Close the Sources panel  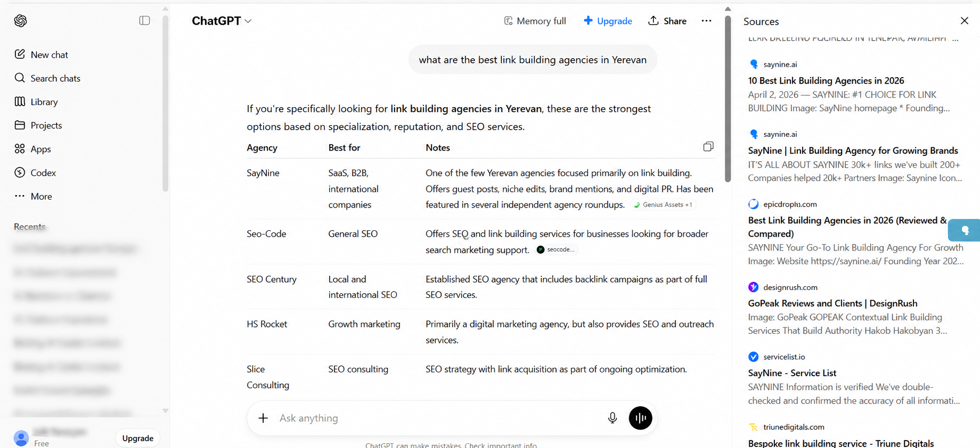point(964,21)
